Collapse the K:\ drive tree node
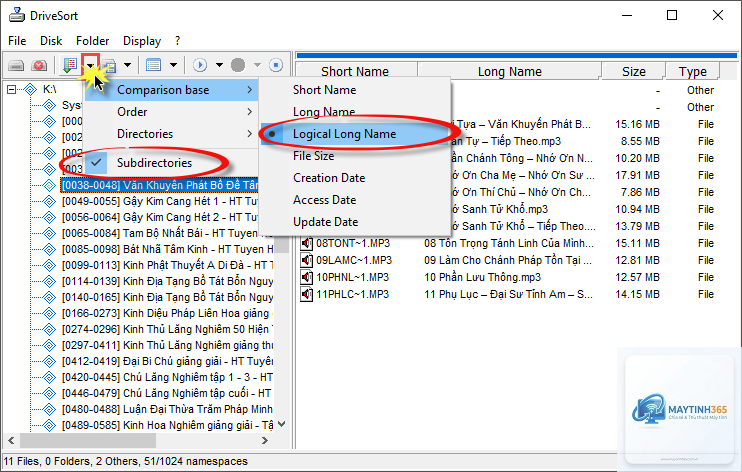 click(x=12, y=89)
